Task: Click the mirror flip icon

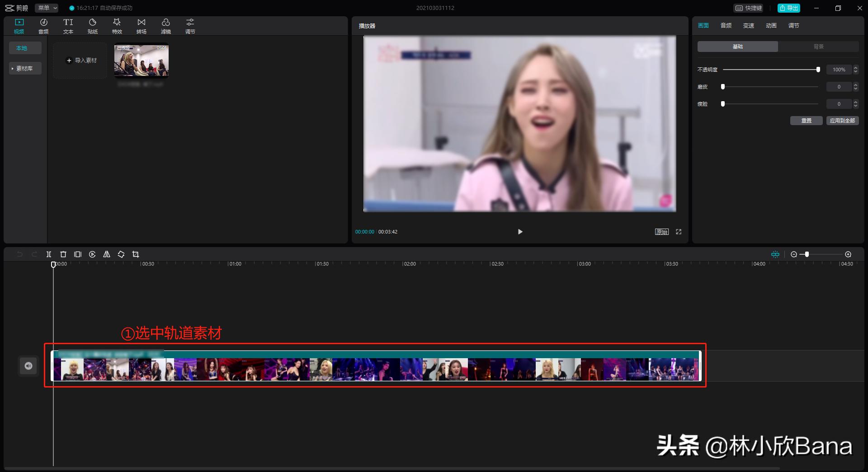Action: (x=107, y=254)
